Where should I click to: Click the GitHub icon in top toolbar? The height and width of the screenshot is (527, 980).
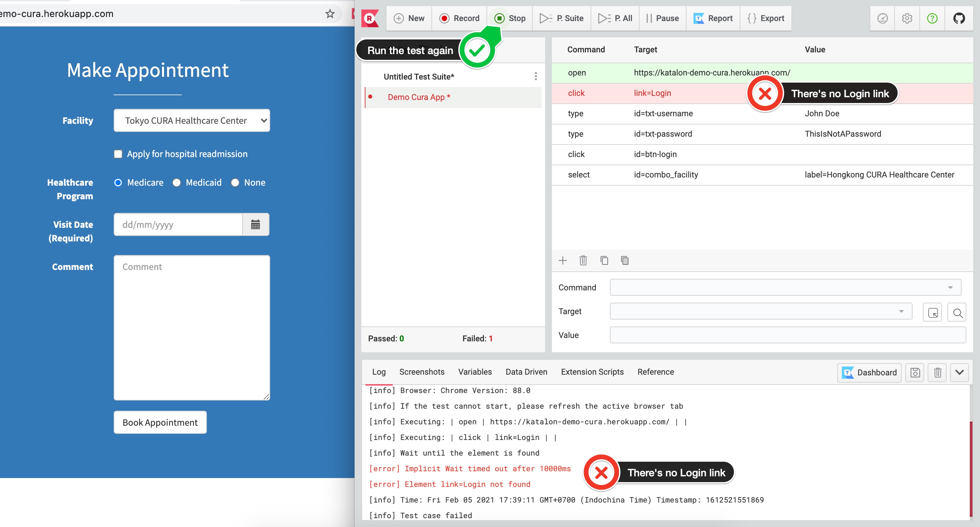click(959, 18)
